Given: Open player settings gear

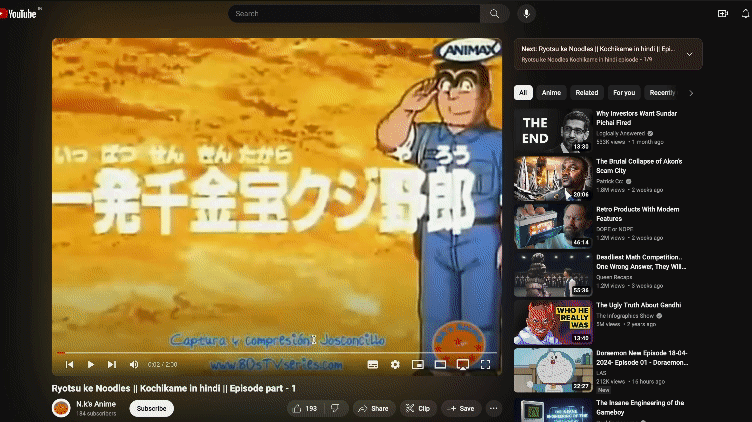Looking at the screenshot, I should click(x=395, y=364).
